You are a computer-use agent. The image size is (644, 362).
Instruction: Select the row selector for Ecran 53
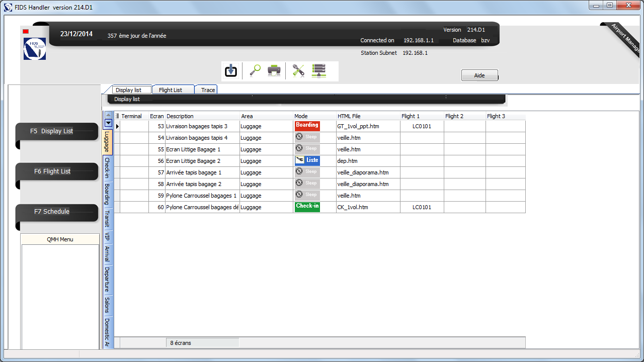(117, 126)
